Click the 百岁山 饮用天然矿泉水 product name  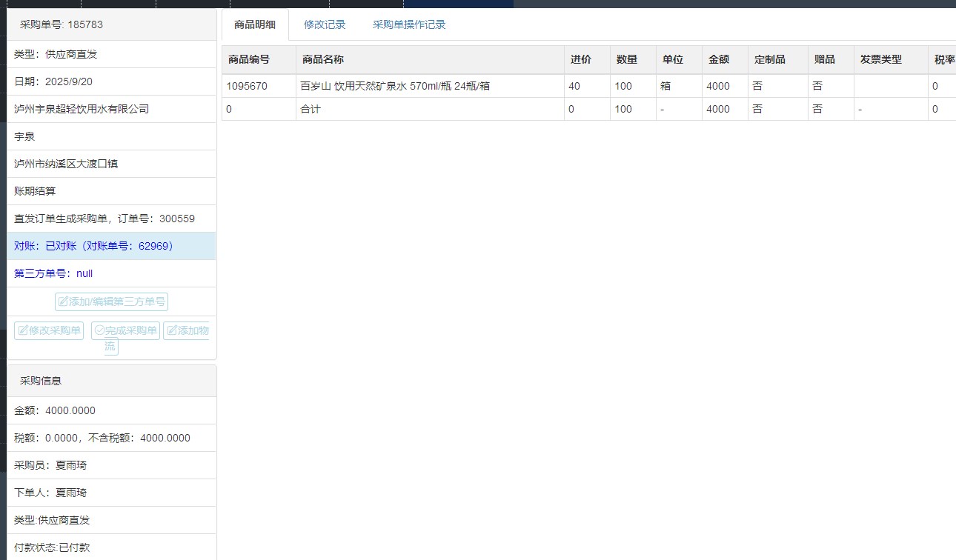tap(395, 86)
